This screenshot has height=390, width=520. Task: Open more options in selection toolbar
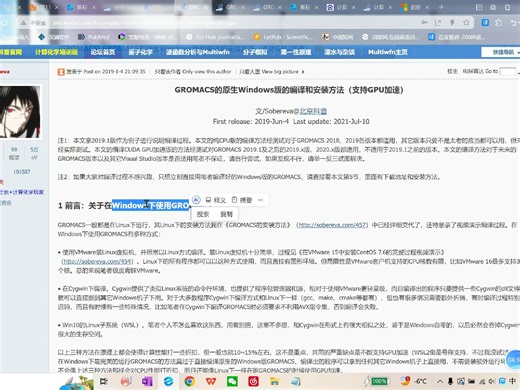click(x=260, y=200)
